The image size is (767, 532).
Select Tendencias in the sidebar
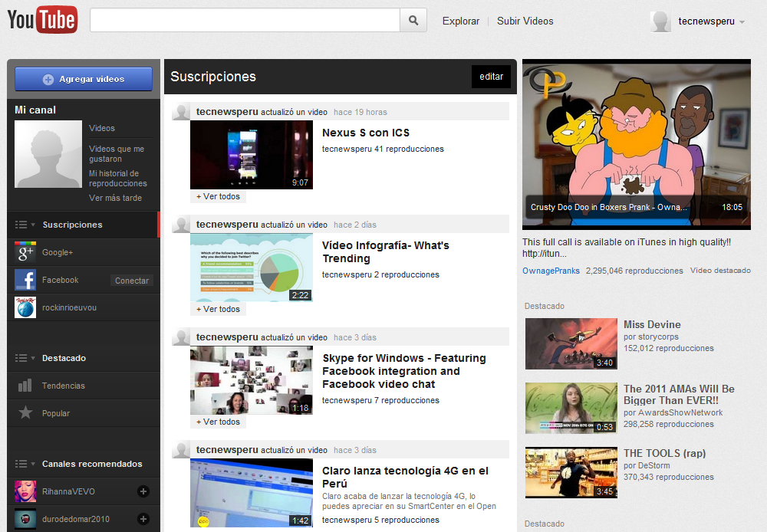(63, 386)
